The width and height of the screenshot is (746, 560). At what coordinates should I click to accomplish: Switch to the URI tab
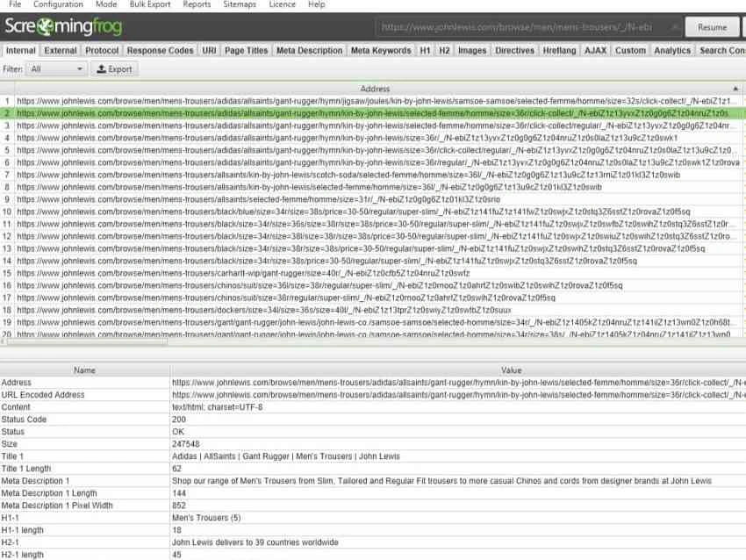pos(209,50)
